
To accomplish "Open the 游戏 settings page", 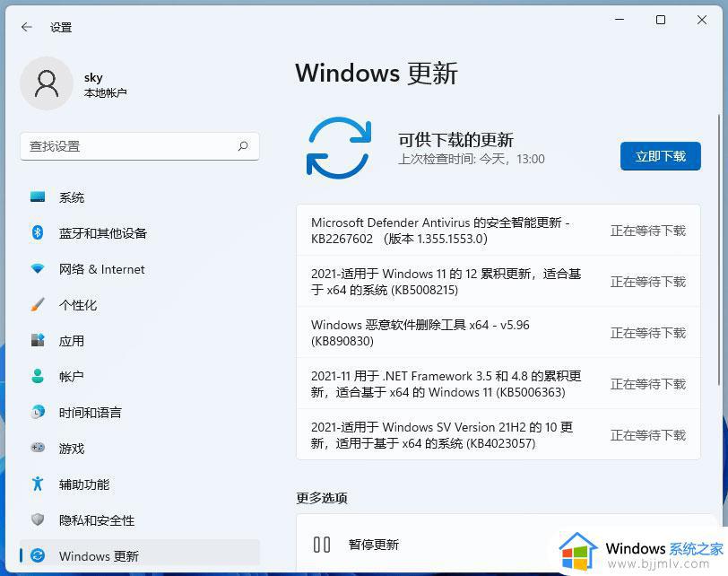I will 139,448.
